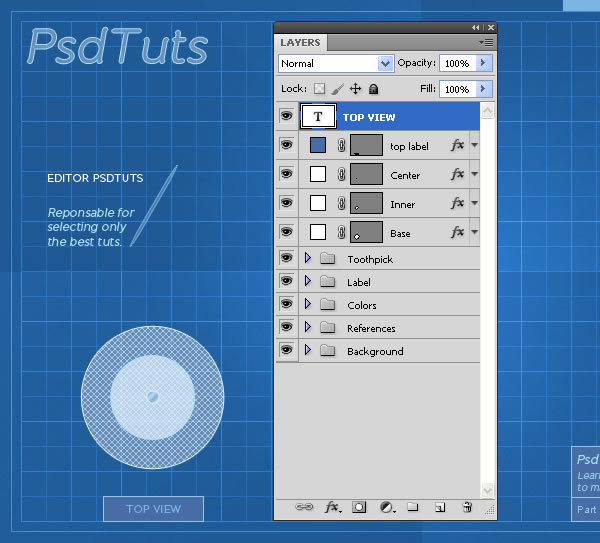600x543 pixels.
Task: Hide the Label group
Action: pyautogui.click(x=287, y=281)
